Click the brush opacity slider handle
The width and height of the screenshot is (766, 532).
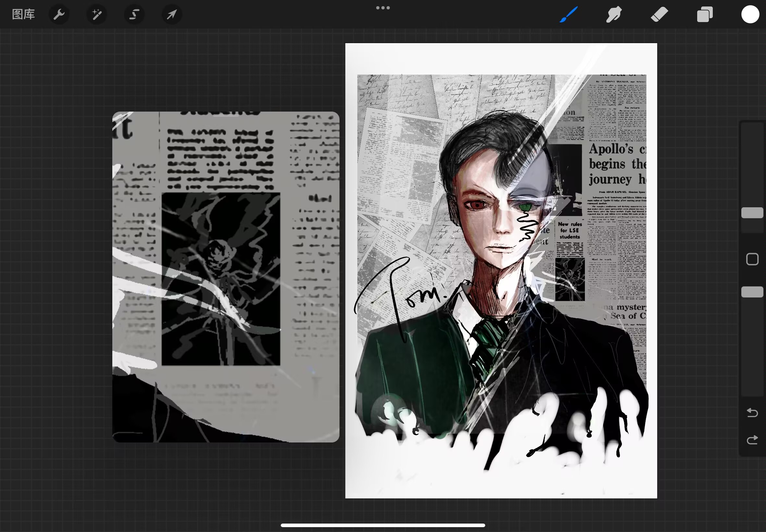tap(752, 292)
